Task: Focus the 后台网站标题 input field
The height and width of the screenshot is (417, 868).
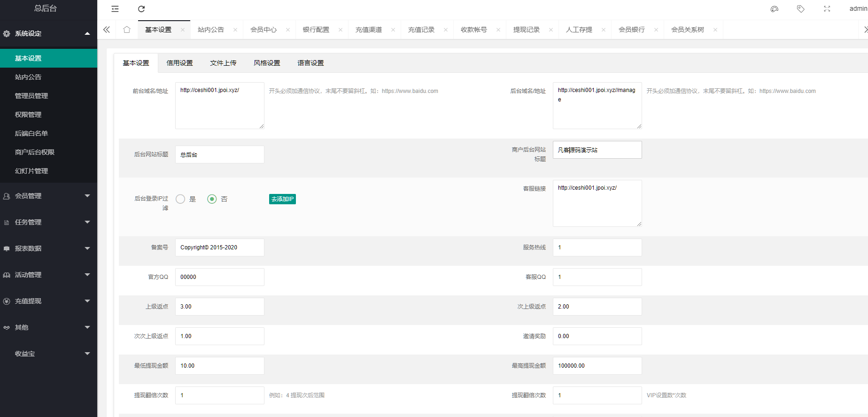Action: click(220, 154)
